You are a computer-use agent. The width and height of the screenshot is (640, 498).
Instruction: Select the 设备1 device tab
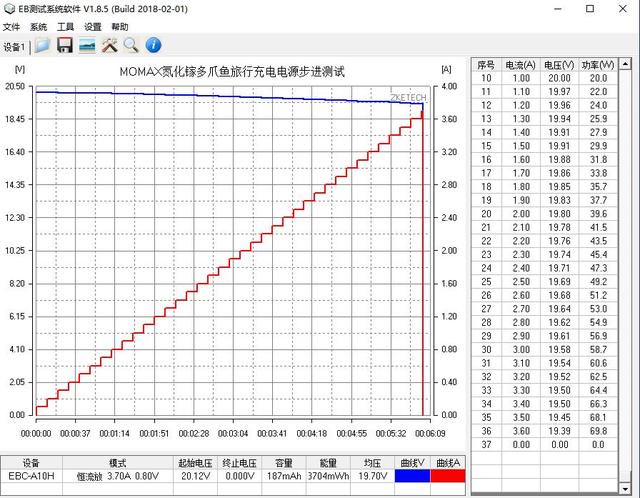(14, 47)
